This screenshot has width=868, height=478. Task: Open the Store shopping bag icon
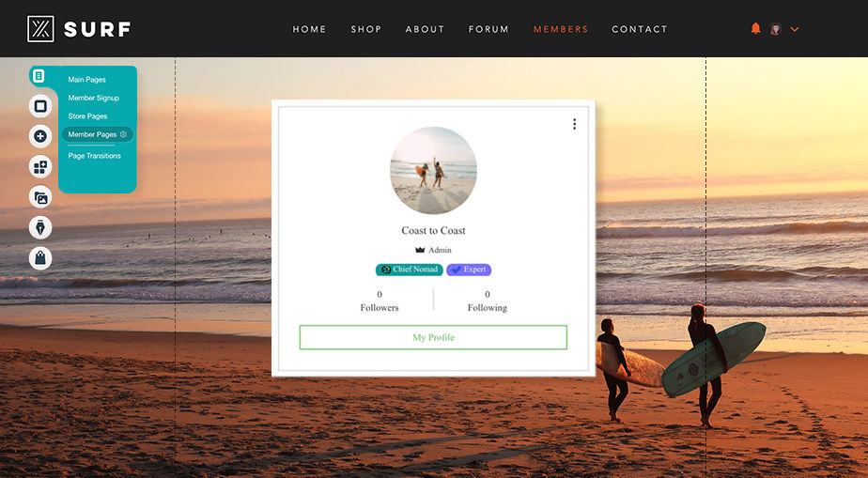tap(40, 258)
